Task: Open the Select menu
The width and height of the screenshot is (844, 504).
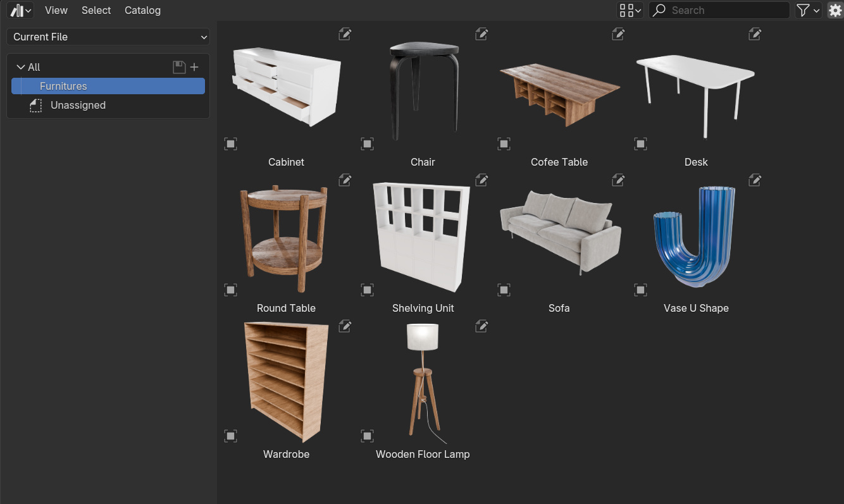Action: 96,10
